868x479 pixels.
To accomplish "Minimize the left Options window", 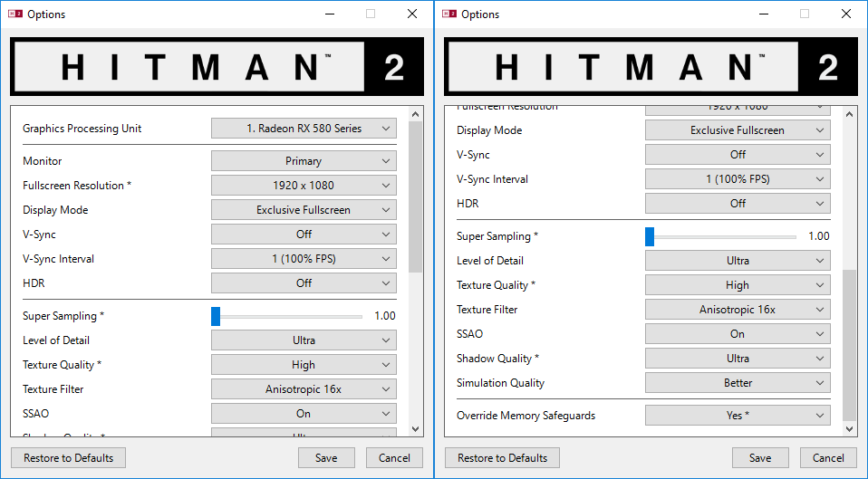I will coord(330,14).
